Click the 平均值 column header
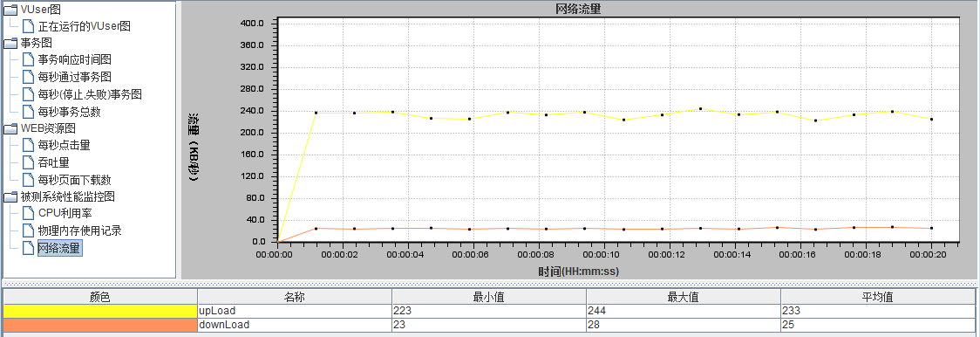 click(877, 297)
